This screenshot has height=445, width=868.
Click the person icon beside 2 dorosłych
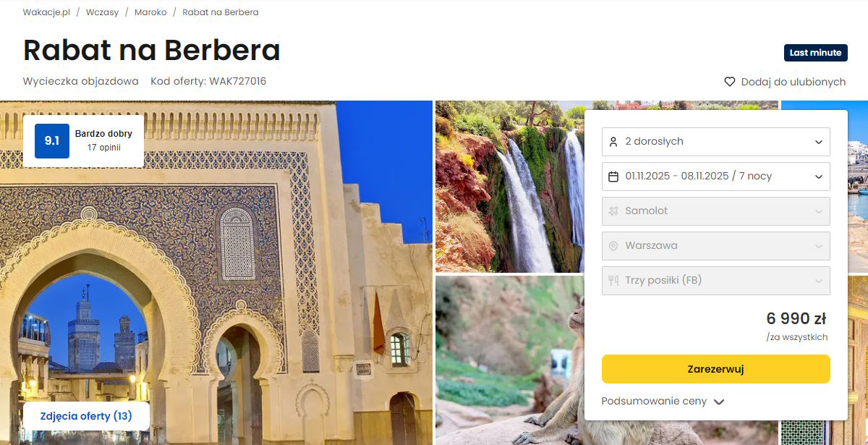(x=613, y=142)
